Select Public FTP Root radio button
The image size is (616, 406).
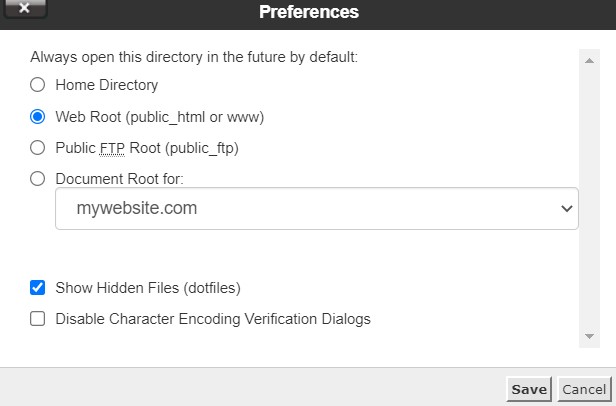click(x=38, y=148)
